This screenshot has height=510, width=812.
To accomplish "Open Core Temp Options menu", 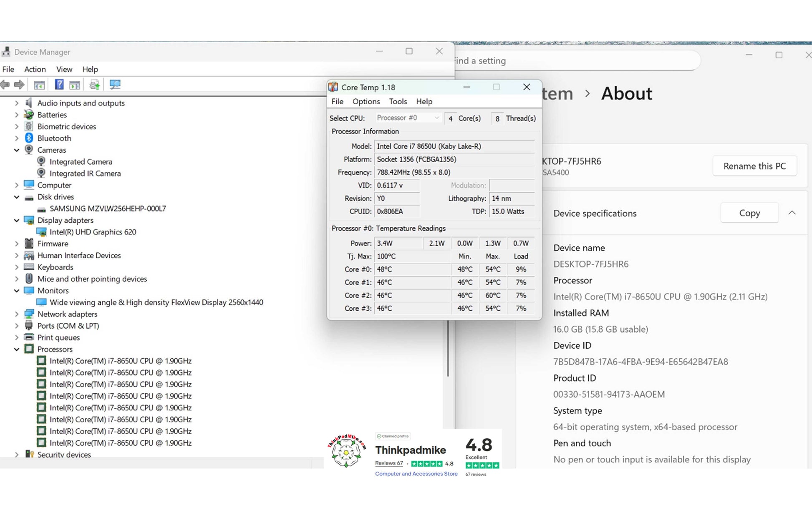I will pos(366,101).
